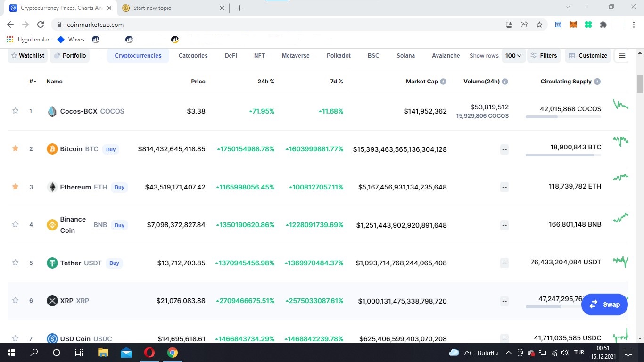Screen dimensions: 644x362
Task: Click the Circulating Supply info icon
Action: (x=597, y=82)
